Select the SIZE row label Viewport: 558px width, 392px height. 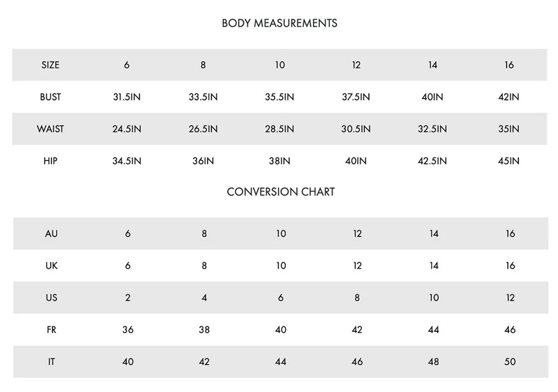click(x=50, y=65)
